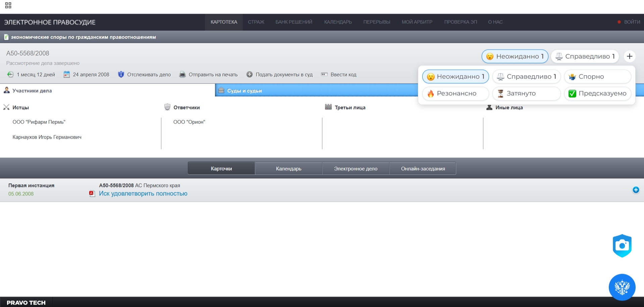Toggle the Резонансно fire reaction
Screen dimensions: 644x307
[455, 93]
